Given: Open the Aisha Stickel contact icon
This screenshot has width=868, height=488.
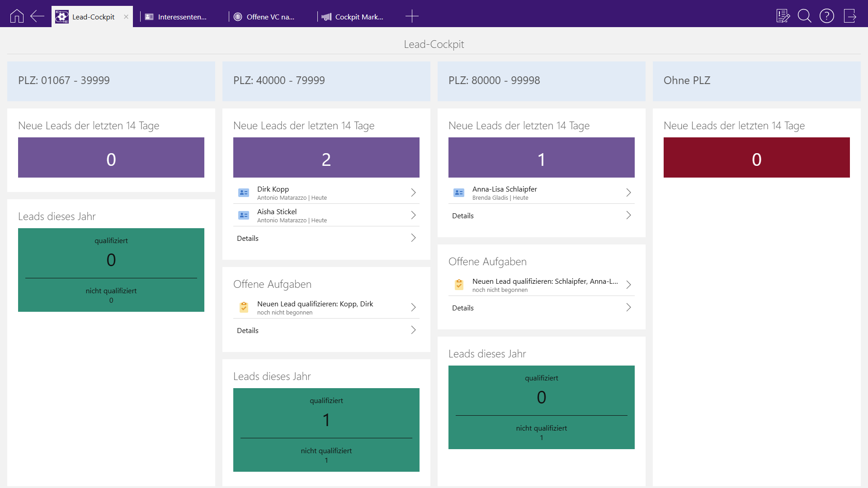Looking at the screenshot, I should (244, 216).
